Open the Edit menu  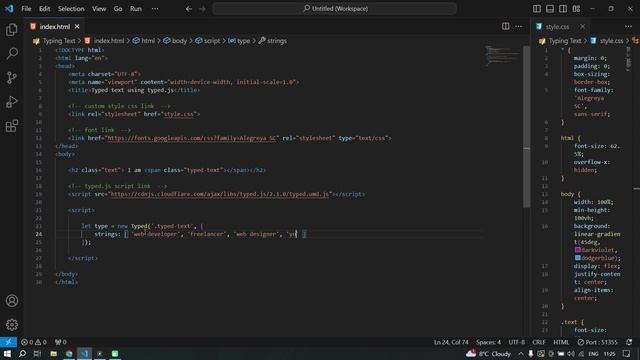[x=44, y=9]
